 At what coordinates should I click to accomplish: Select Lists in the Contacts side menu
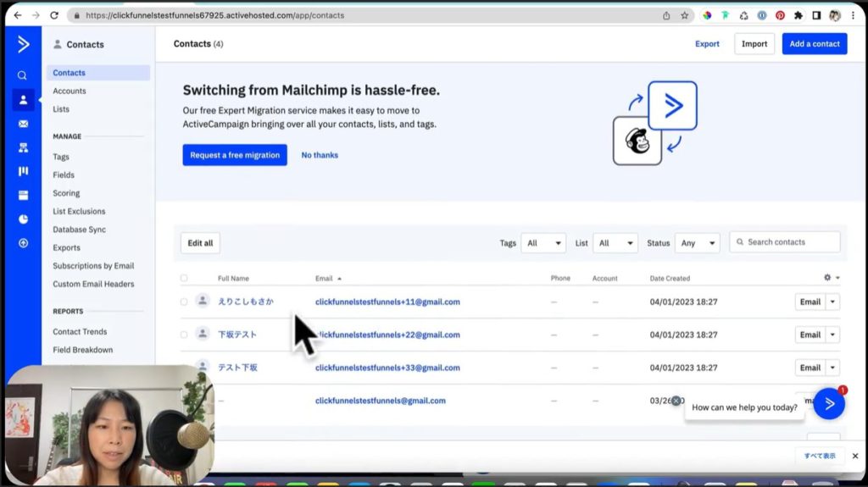tap(61, 109)
